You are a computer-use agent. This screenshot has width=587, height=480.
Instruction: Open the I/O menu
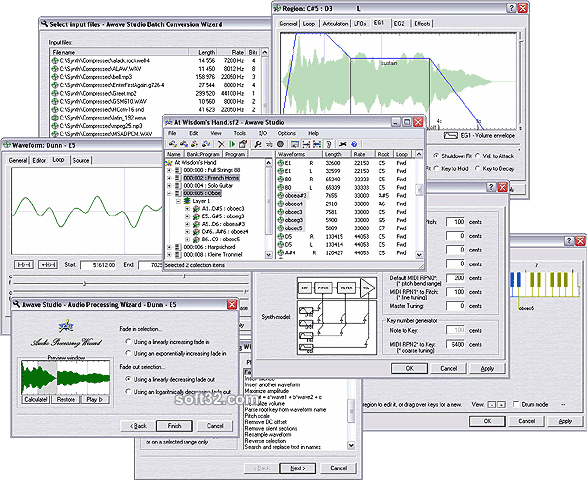(x=262, y=133)
